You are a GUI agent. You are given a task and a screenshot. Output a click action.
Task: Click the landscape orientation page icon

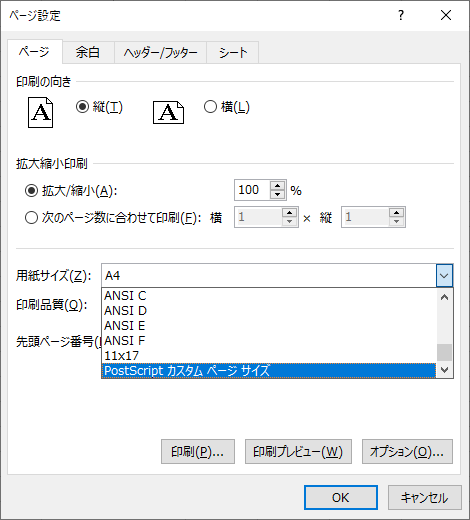pos(168,112)
